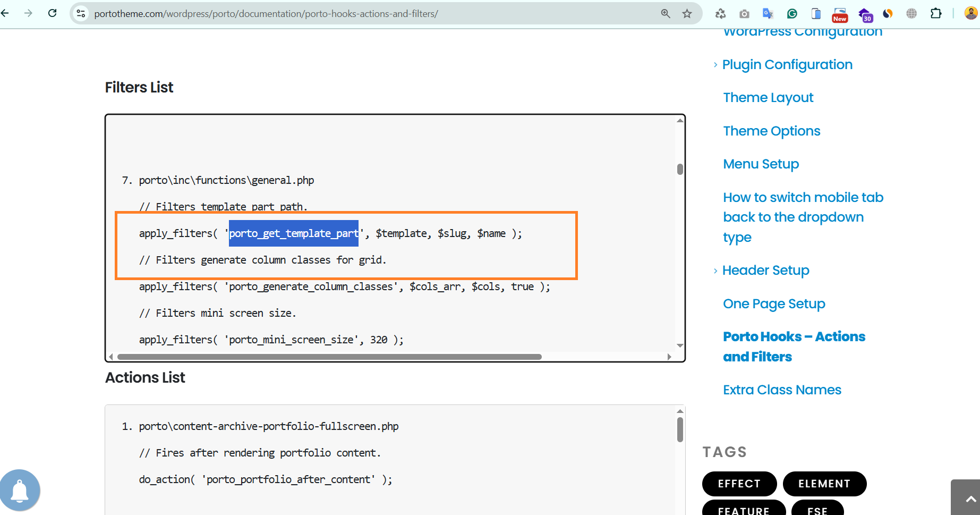Open the Google Translate extension
Image resolution: width=980 pixels, height=515 pixels.
[x=768, y=14]
